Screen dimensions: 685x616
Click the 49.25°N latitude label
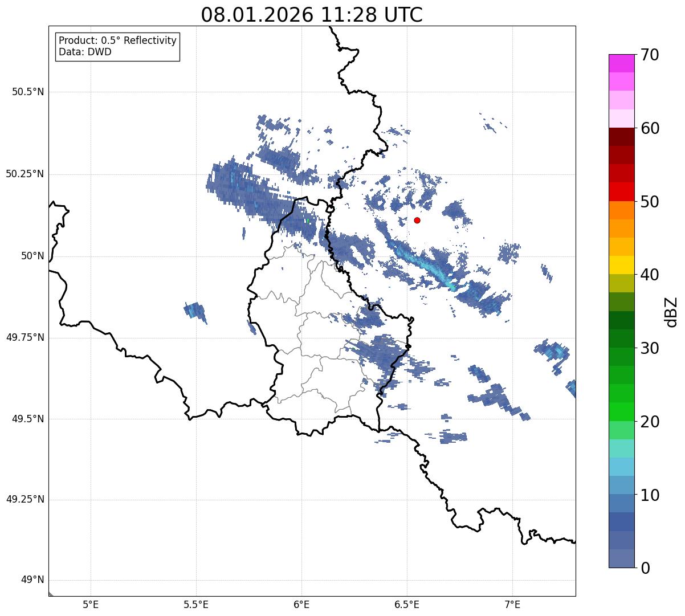coord(25,500)
